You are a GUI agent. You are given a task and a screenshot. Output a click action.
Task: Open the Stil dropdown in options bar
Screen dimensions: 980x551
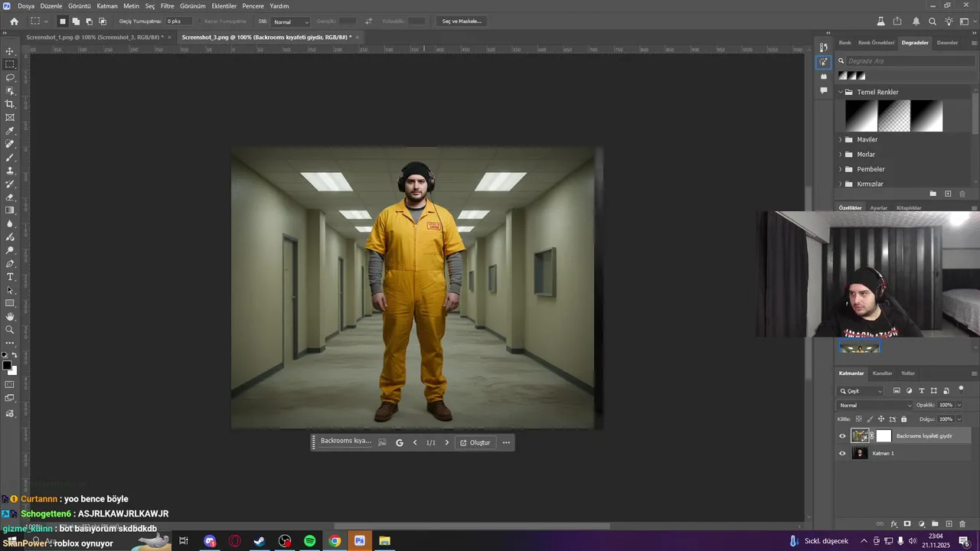coord(291,22)
